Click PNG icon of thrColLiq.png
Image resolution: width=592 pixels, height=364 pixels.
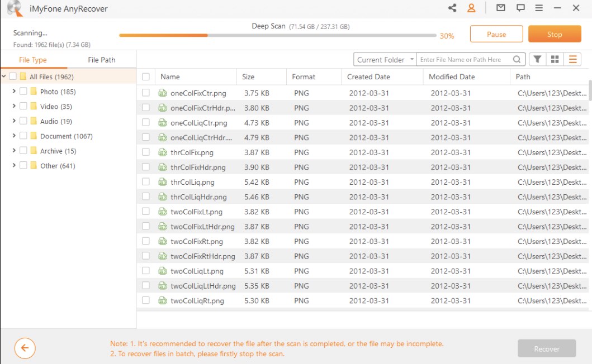(x=163, y=182)
